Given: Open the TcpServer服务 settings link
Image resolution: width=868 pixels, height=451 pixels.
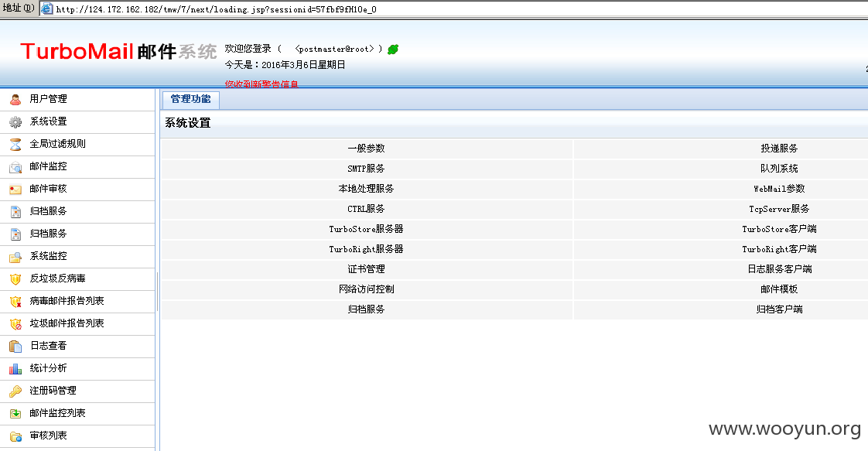Looking at the screenshot, I should (779, 209).
